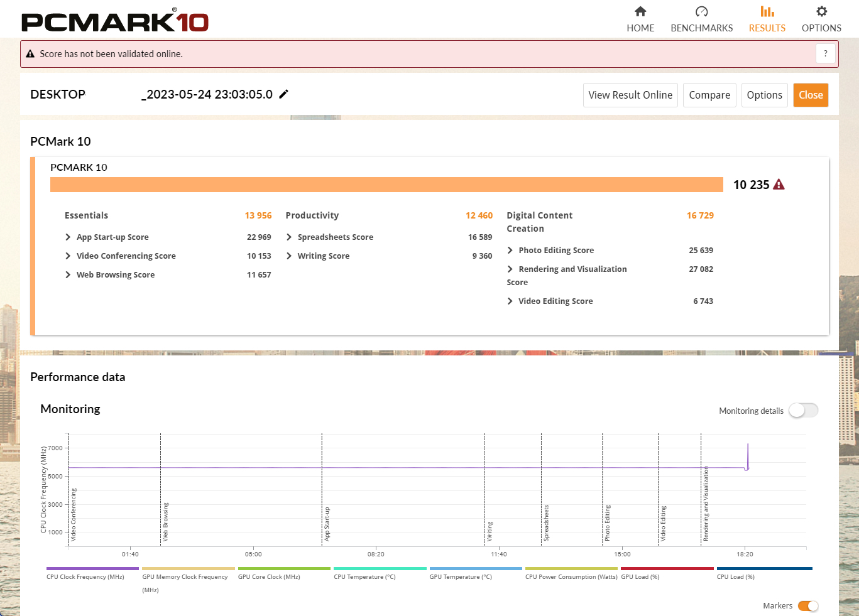
Task: Click the Digital Content Creation heading
Action: pos(540,222)
